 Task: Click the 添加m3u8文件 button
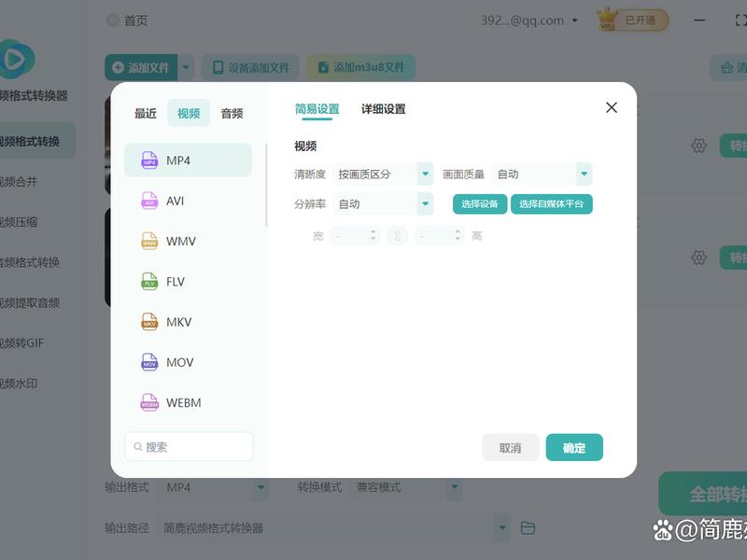360,67
